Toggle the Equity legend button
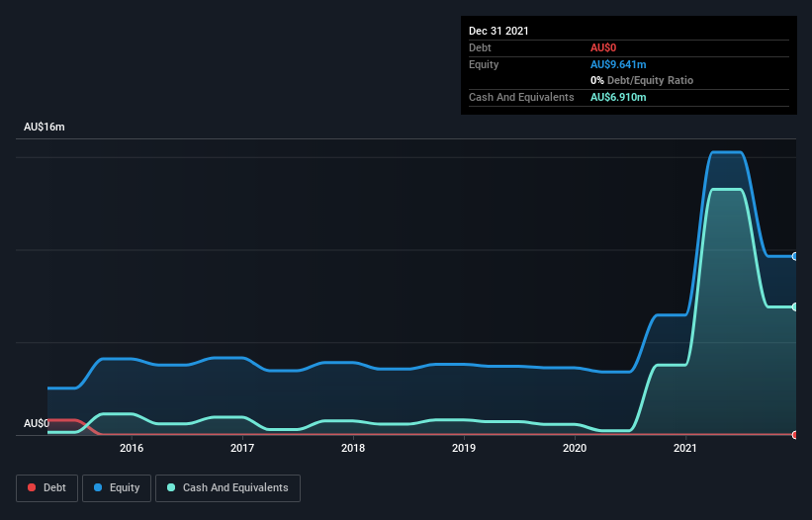 point(117,488)
